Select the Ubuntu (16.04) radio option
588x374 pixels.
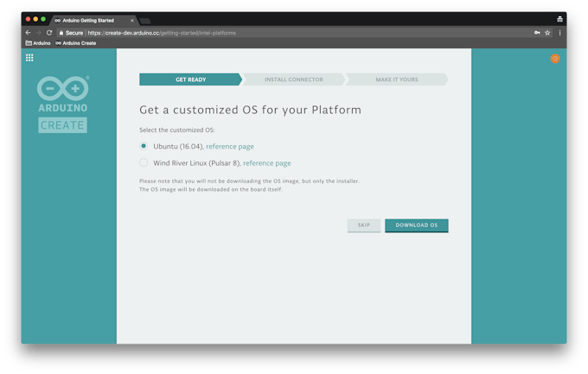coord(144,146)
